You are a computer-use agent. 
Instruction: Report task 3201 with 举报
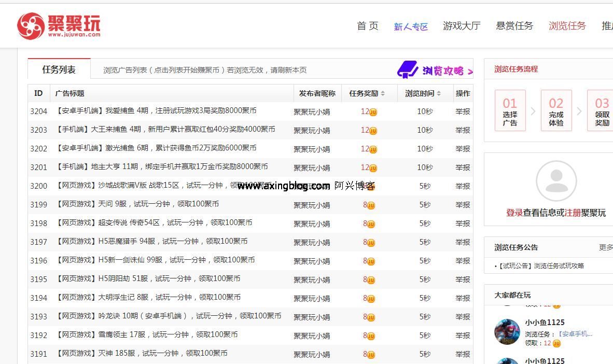(x=463, y=167)
